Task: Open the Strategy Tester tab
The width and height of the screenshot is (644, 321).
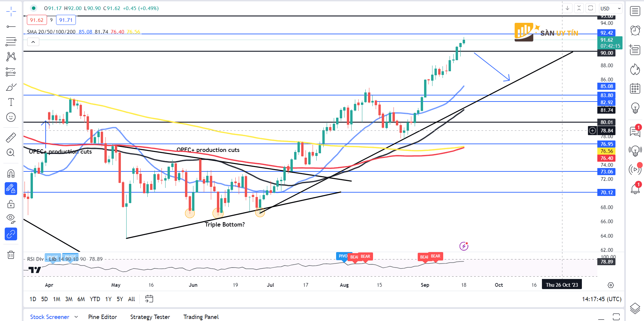Action: click(x=150, y=317)
